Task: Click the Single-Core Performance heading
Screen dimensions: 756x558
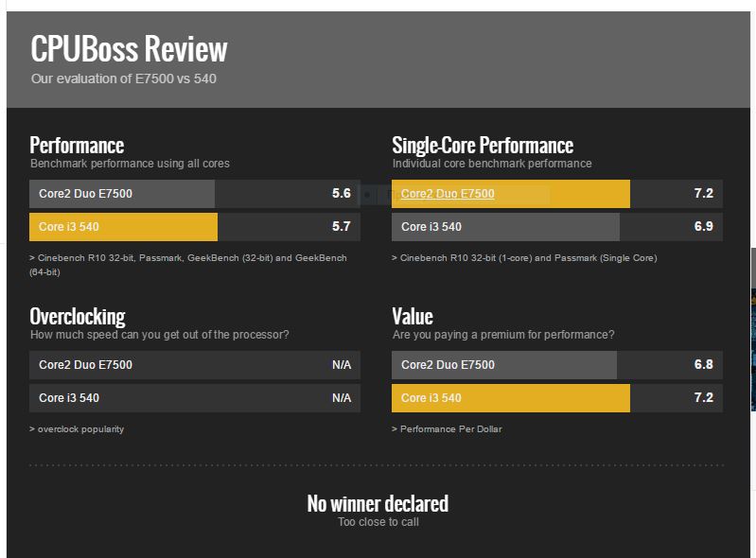Action: [483, 145]
